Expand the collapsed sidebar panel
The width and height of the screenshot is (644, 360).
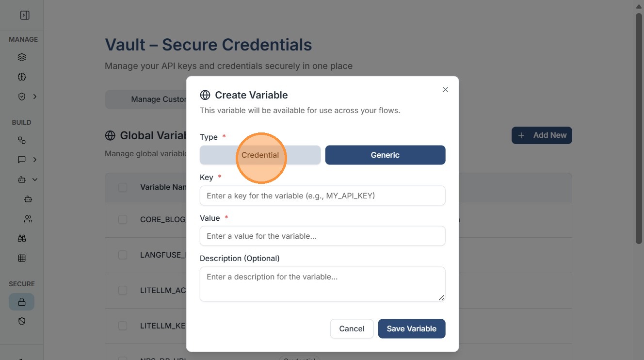[25, 16]
